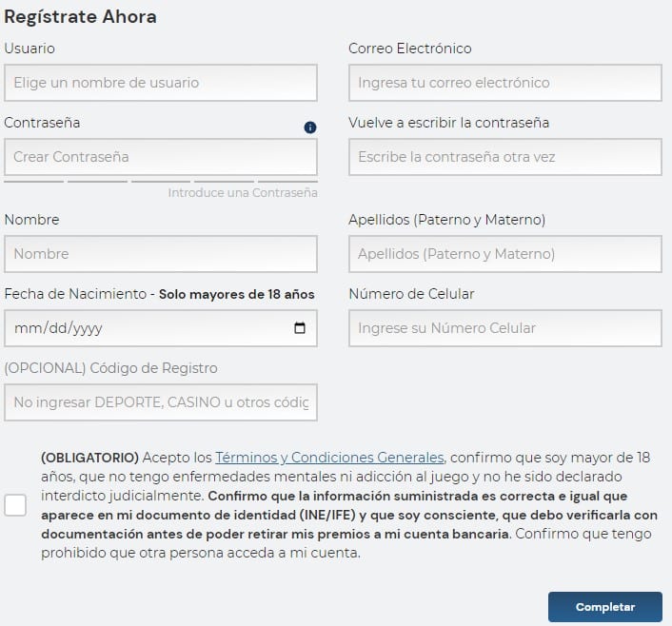
Task: Click last password strength bar segment
Action: point(287,181)
